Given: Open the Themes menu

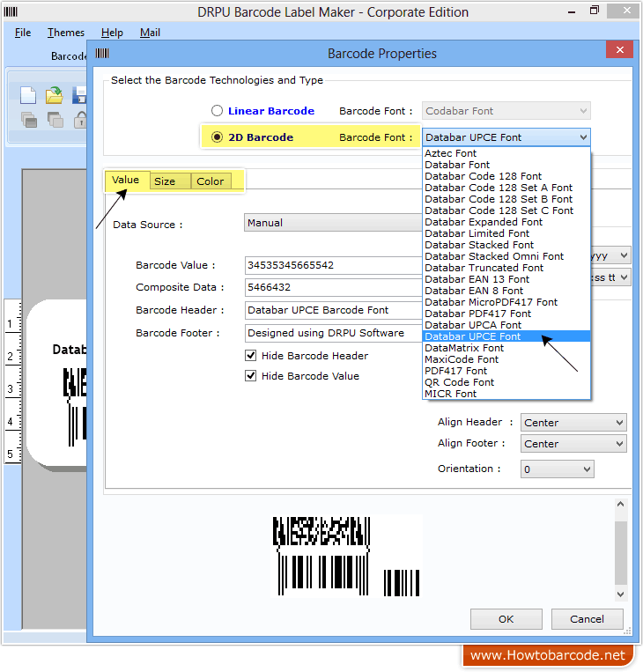Looking at the screenshot, I should pos(66,33).
